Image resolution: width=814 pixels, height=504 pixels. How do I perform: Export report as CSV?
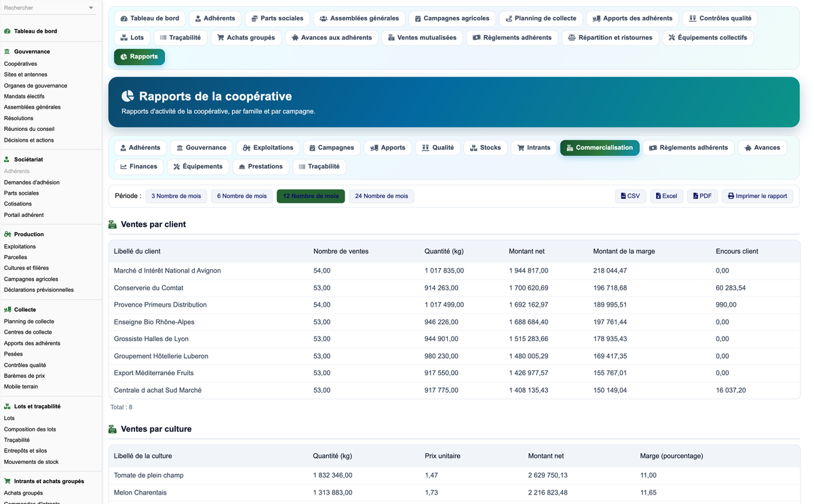pyautogui.click(x=631, y=196)
